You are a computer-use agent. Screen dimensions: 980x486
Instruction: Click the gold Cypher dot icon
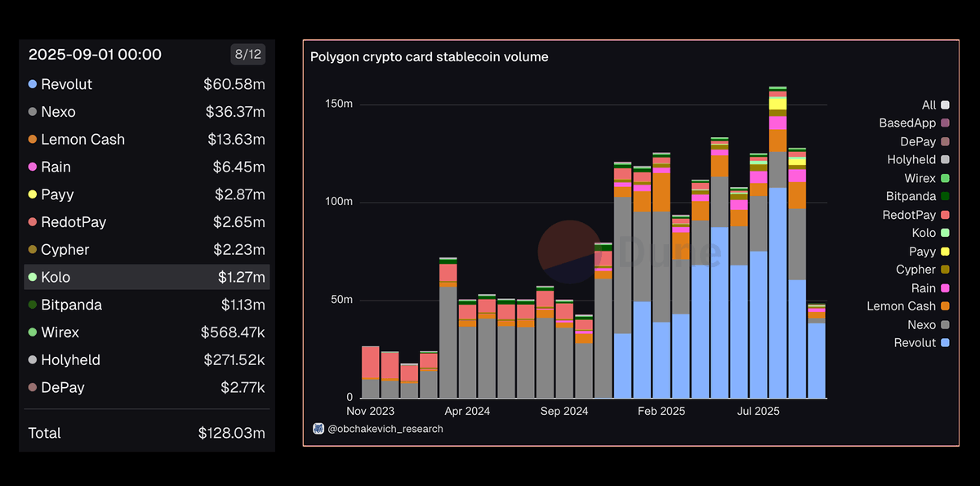click(32, 250)
